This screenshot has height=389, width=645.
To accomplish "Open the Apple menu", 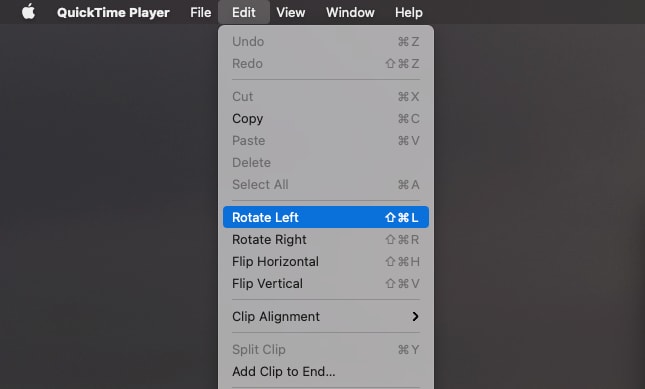I will click(x=28, y=12).
